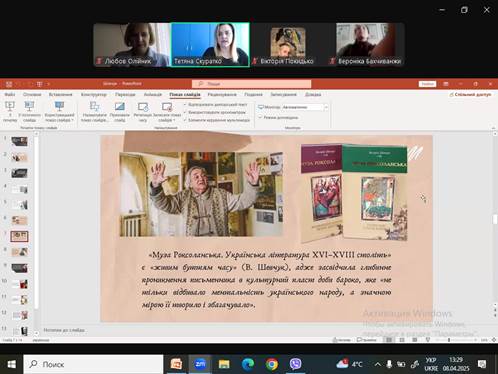Click Rehearse Timings icon
498x374 pixels.
[x=143, y=107]
